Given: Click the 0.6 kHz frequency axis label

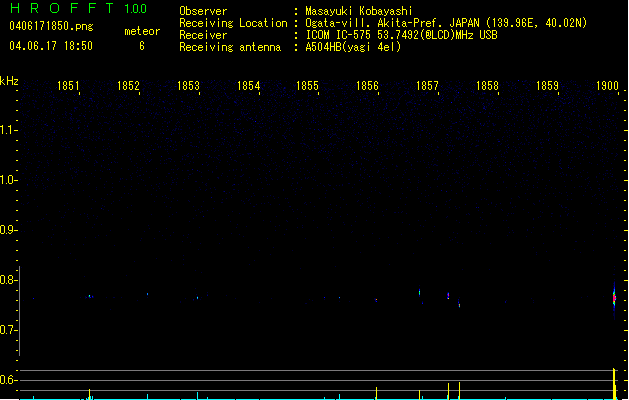Looking at the screenshot, I should [8, 380].
